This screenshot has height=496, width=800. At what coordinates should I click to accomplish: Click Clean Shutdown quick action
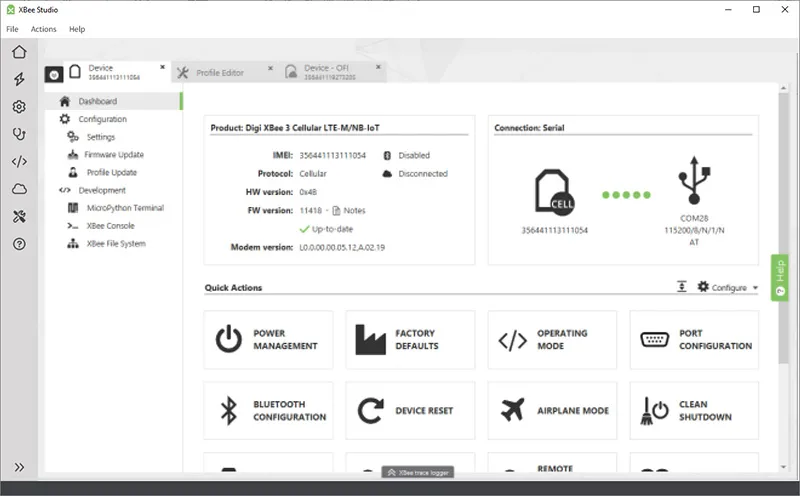tap(694, 410)
